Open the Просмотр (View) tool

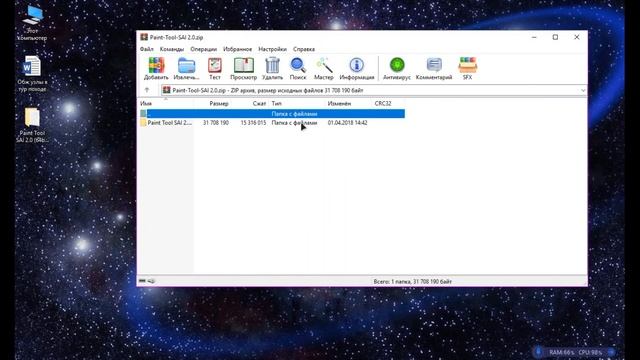[244, 69]
